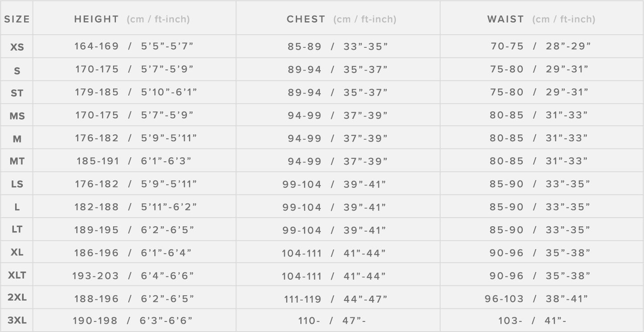
Task: Click the 185-191 height value
Action: pos(98,161)
